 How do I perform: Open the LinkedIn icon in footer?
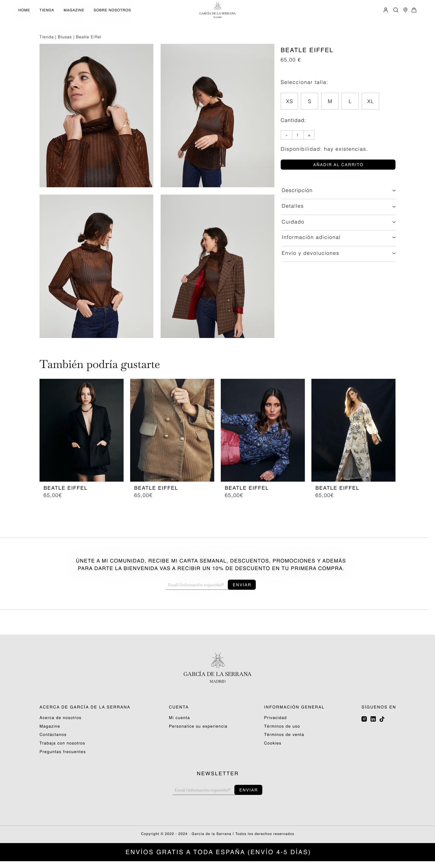click(x=373, y=719)
